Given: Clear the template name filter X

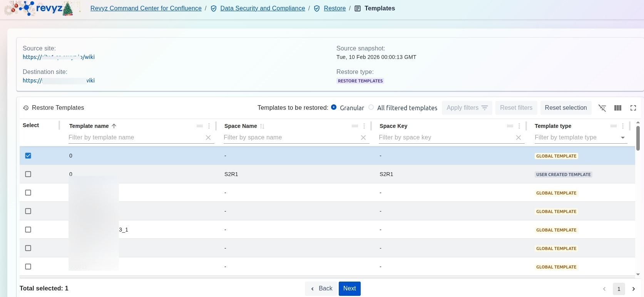Looking at the screenshot, I should click(208, 138).
